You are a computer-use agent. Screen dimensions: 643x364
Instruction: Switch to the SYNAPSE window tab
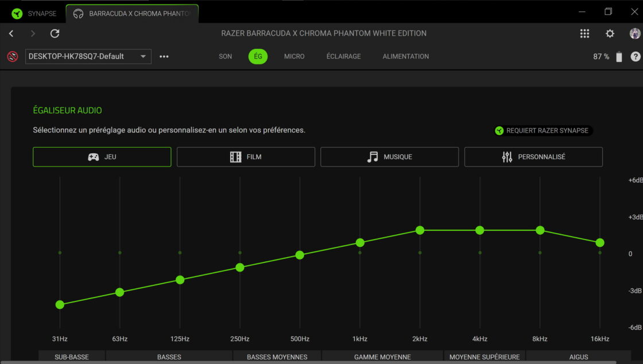tap(34, 13)
